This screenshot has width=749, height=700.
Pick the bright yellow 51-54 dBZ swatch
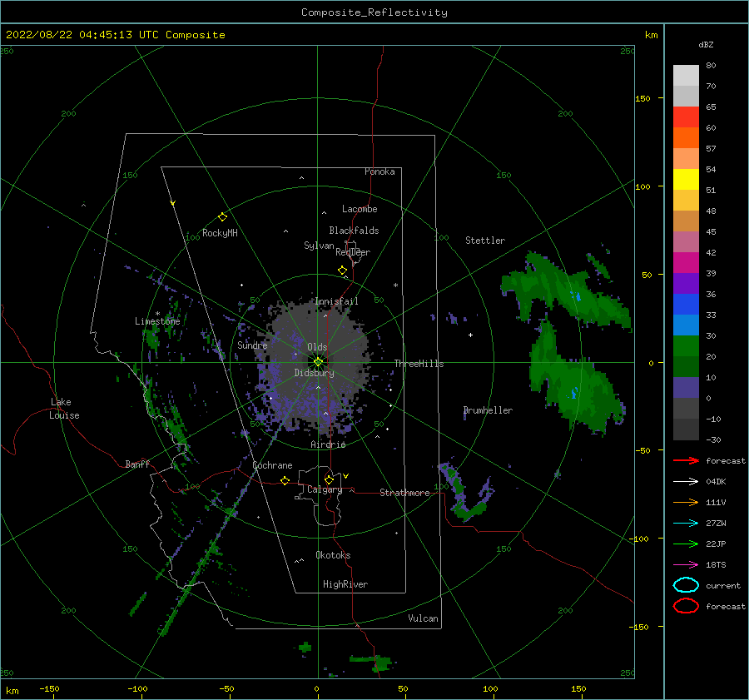click(x=686, y=180)
